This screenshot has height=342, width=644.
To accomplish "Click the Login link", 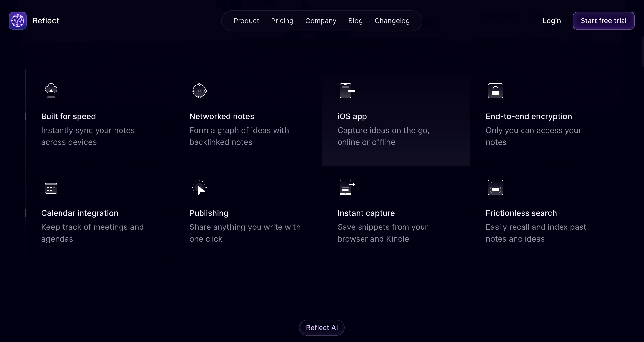I will [x=551, y=21].
